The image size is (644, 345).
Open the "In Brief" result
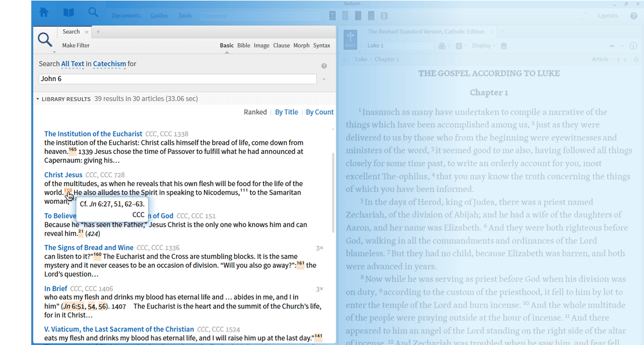click(56, 289)
